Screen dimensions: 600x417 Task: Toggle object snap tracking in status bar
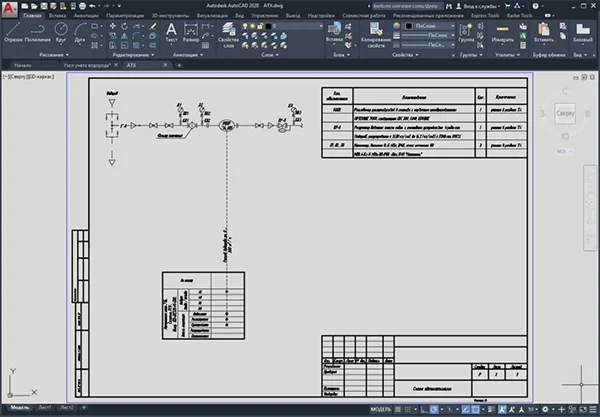point(465,409)
